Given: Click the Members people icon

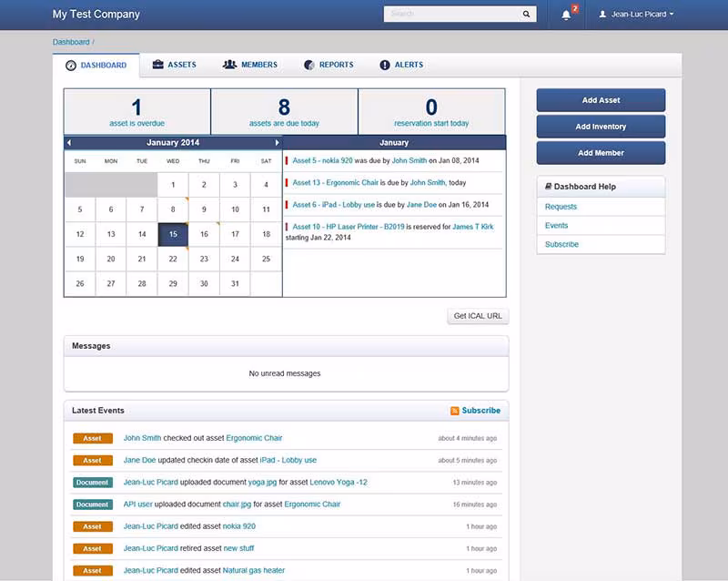Looking at the screenshot, I should [x=229, y=65].
